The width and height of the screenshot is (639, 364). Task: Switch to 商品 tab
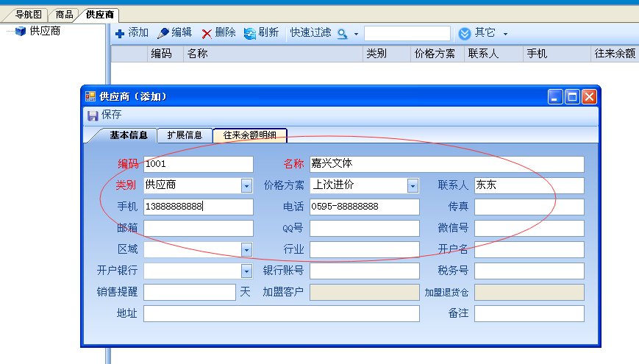pos(65,15)
